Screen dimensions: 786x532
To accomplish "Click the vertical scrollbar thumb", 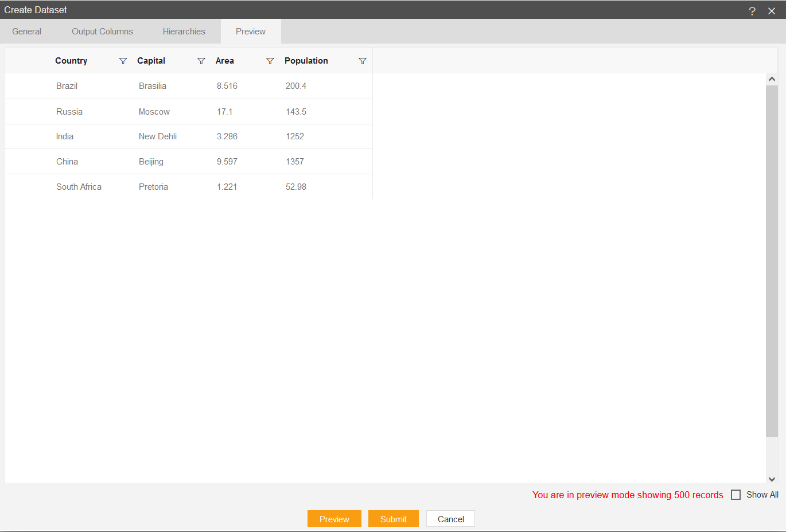I will (772, 261).
